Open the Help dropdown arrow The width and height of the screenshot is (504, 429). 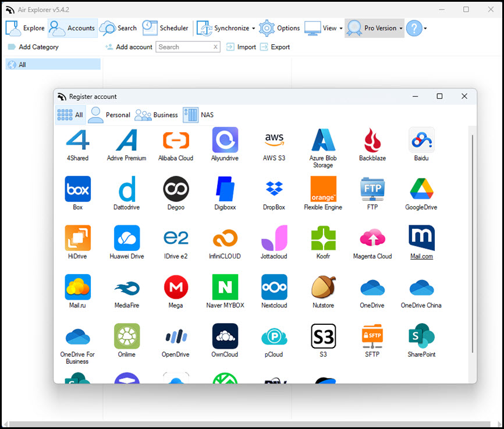[x=425, y=29]
